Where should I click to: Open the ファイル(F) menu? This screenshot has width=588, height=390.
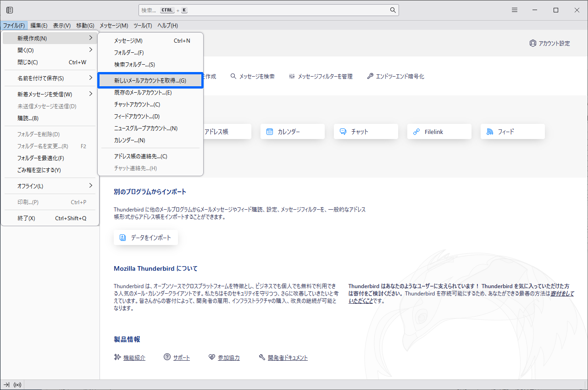(14, 26)
